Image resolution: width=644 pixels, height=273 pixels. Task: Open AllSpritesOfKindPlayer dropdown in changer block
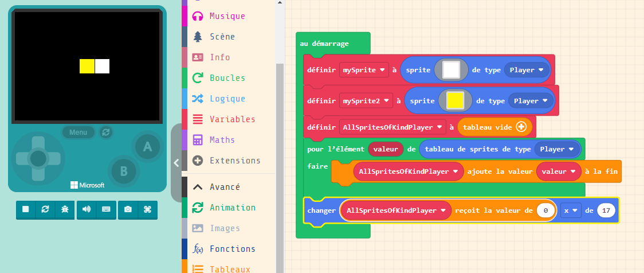[396, 210]
